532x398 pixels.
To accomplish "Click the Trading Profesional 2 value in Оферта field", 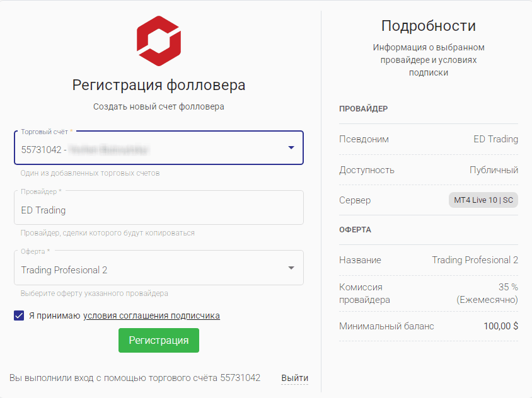I will (x=64, y=270).
